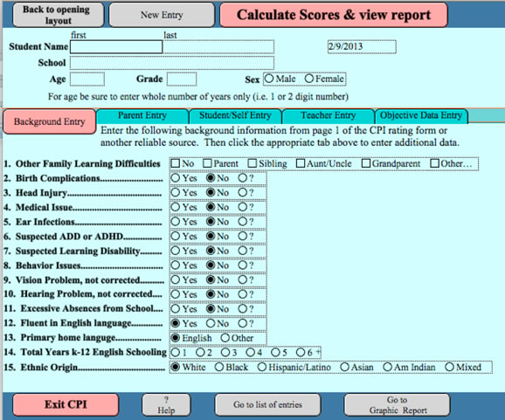
Task: Check Grandparent for family learning difficulties
Action: [x=366, y=163]
